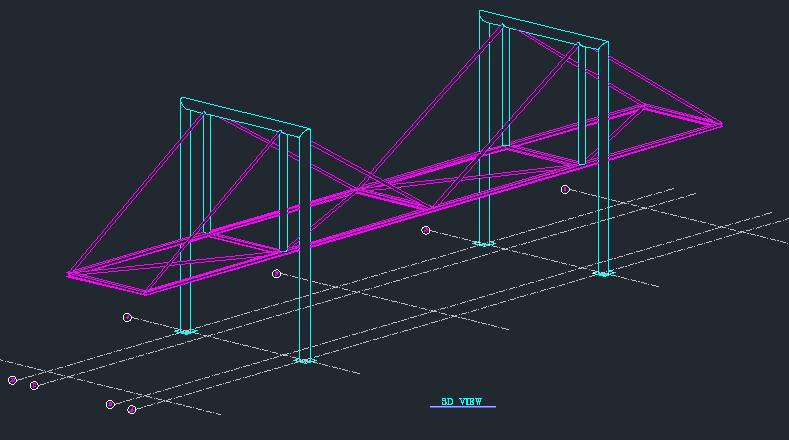Pick second grid bubble from the left edge
Viewport: 789px width, 440px height.
point(34,385)
